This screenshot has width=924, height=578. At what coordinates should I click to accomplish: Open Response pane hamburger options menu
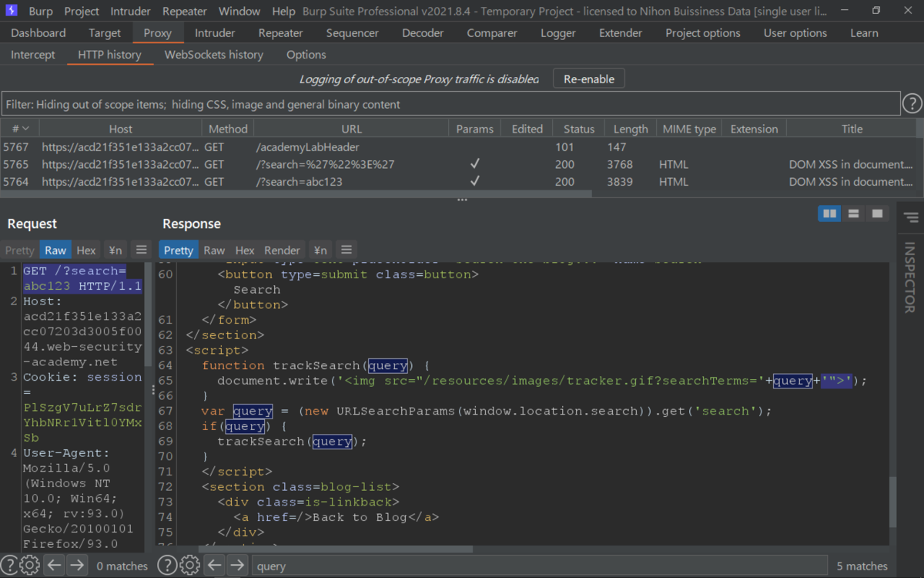[346, 250]
